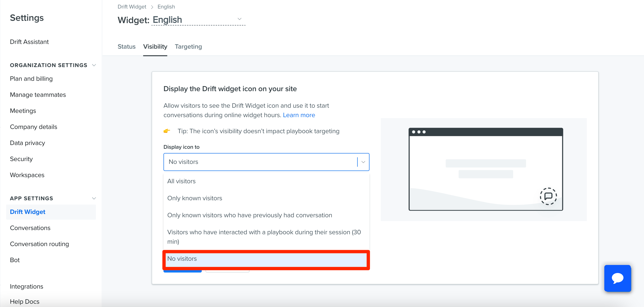Click the English breadcrumb item

[166, 7]
